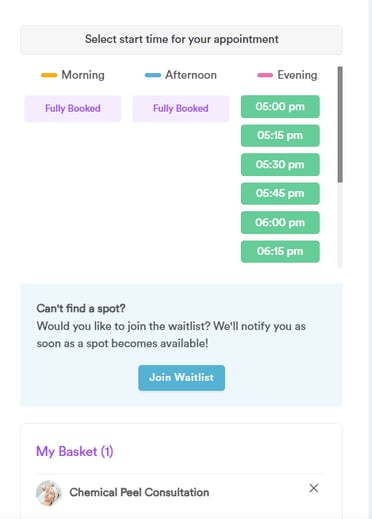
Task: Select the 05:00 pm time slot
Action: [x=280, y=107]
